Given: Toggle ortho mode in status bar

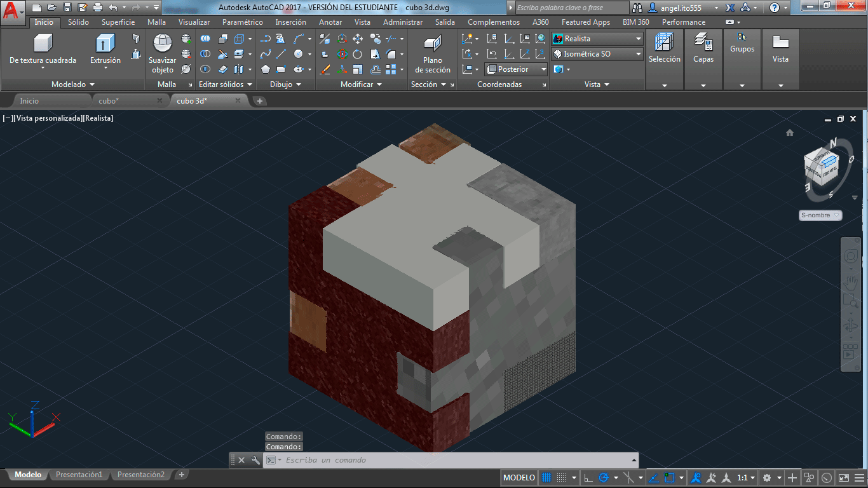Looking at the screenshot, I should [x=588, y=477].
